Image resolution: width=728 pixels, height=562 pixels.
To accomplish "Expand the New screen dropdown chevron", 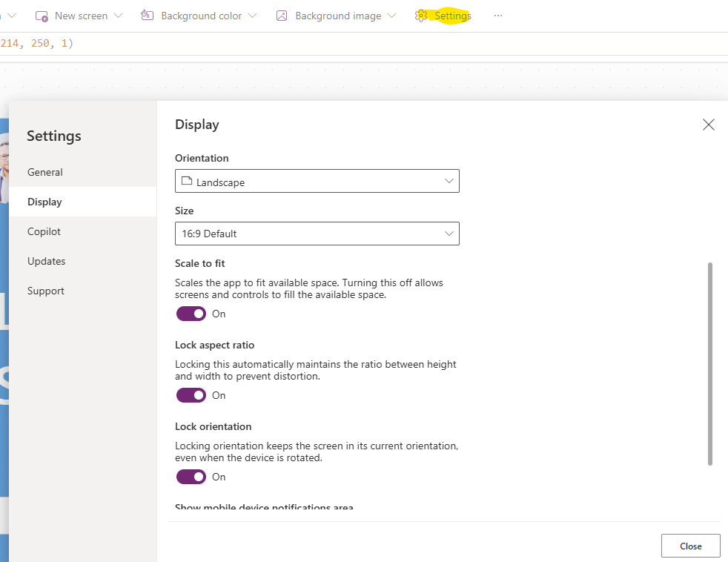I will coord(119,16).
